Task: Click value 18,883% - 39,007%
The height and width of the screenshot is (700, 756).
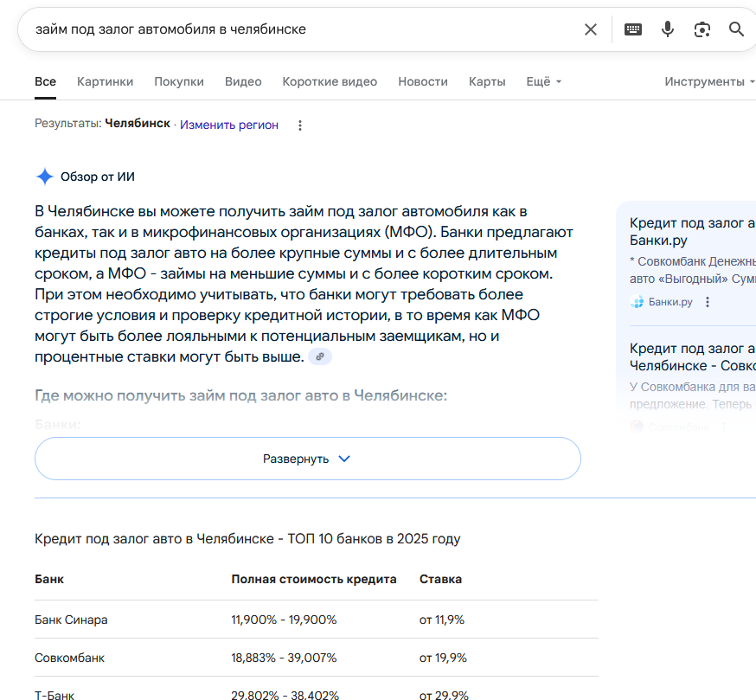Action: [284, 658]
